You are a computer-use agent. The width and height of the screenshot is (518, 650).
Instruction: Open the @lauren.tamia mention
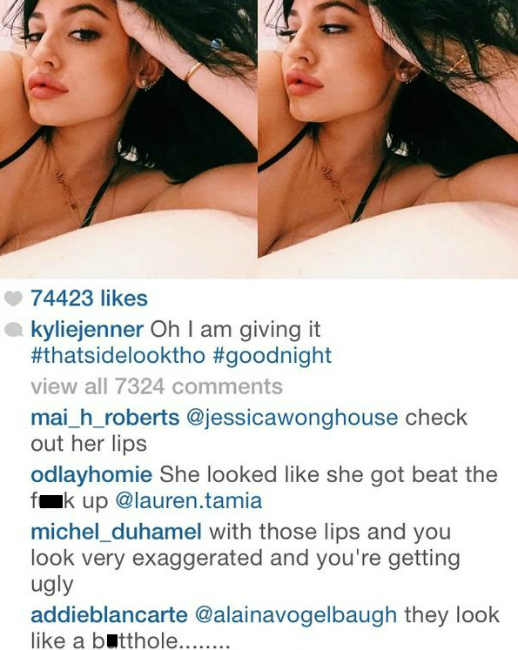click(189, 501)
